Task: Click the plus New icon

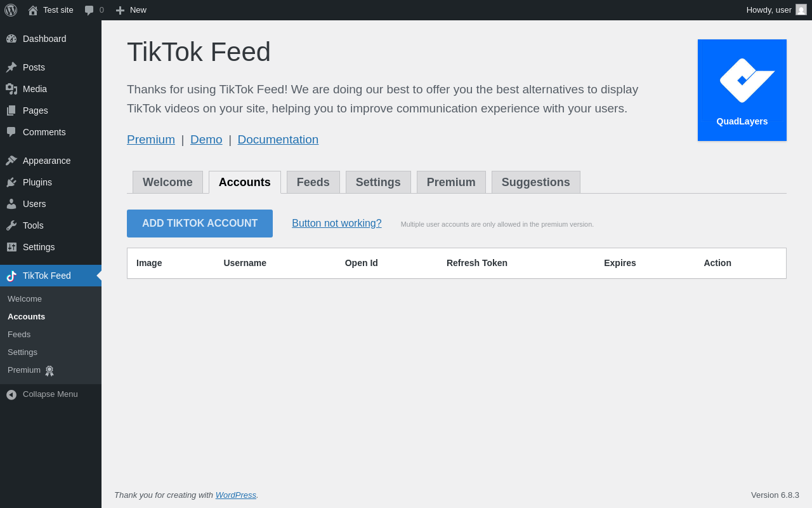Action: (120, 10)
